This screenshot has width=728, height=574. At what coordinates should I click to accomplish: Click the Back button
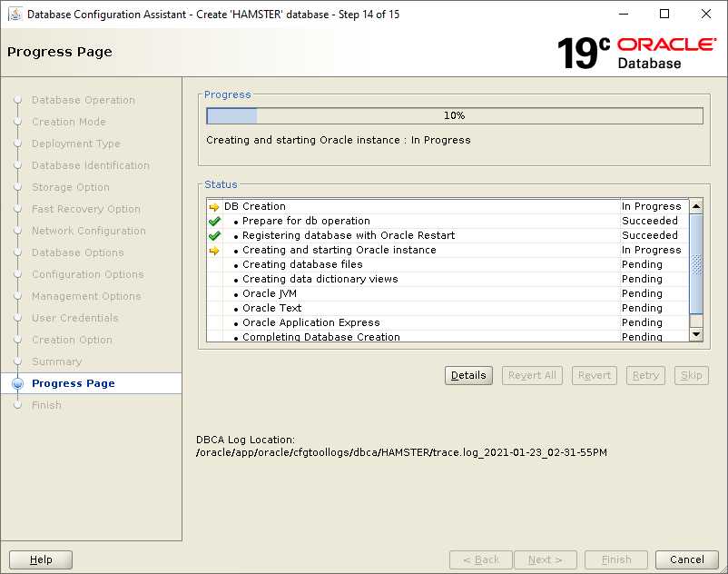481,559
